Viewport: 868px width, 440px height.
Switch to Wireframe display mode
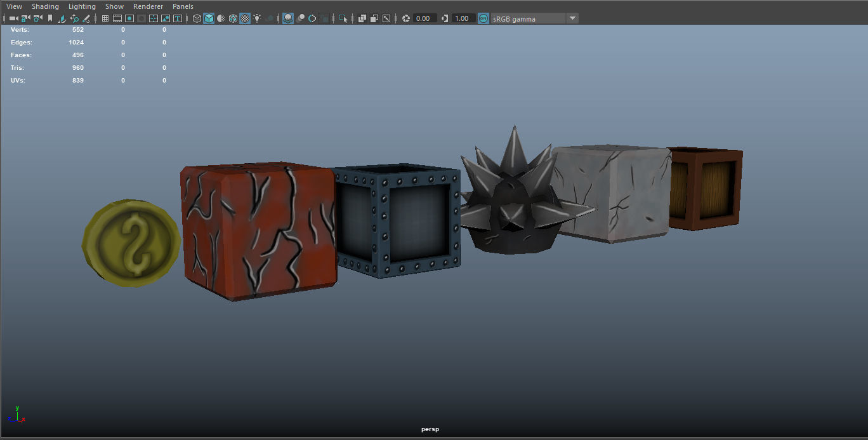tap(197, 18)
